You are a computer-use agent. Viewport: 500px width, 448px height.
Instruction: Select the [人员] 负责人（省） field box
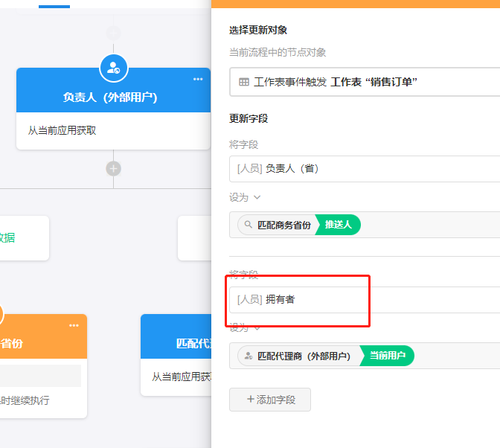pyautogui.click(x=365, y=169)
